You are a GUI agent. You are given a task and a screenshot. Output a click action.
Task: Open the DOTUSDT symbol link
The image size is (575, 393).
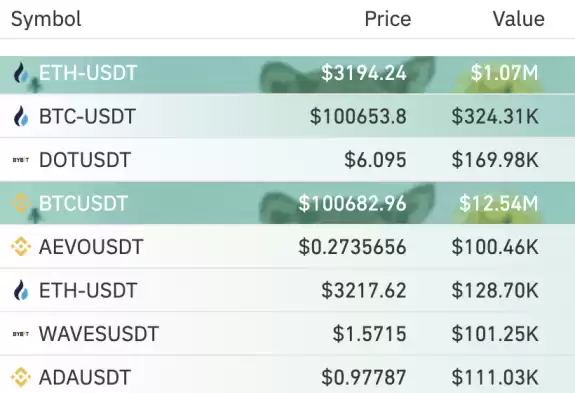pyautogui.click(x=85, y=160)
